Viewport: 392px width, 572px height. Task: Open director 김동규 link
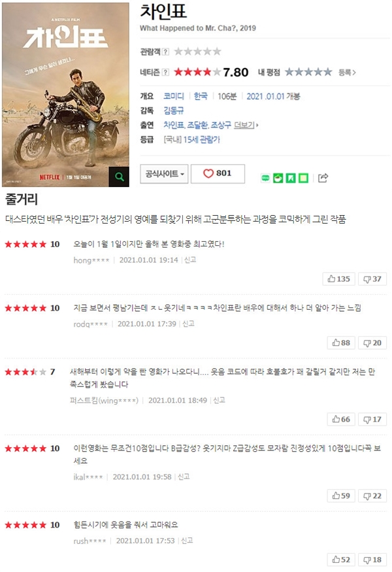tap(174, 110)
